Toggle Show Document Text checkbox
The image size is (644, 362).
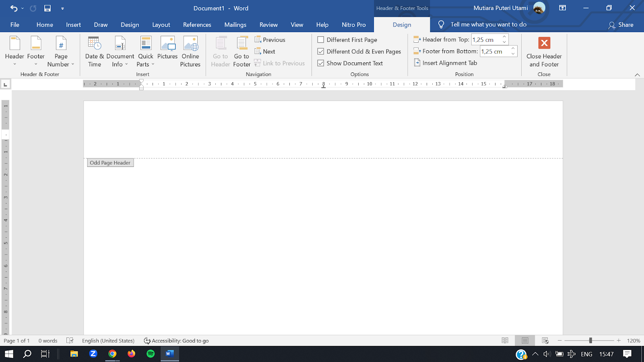pos(321,63)
